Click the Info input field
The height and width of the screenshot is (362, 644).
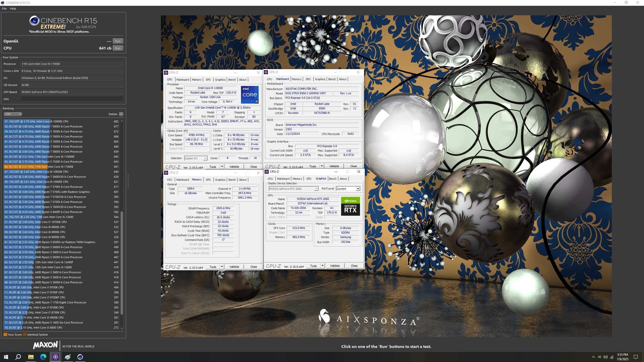[x=72, y=99]
